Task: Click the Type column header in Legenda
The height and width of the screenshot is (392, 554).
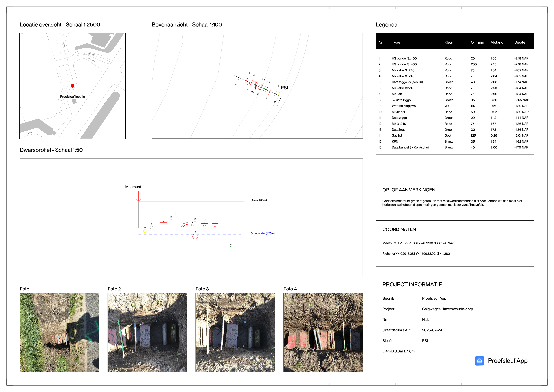Action: point(396,42)
